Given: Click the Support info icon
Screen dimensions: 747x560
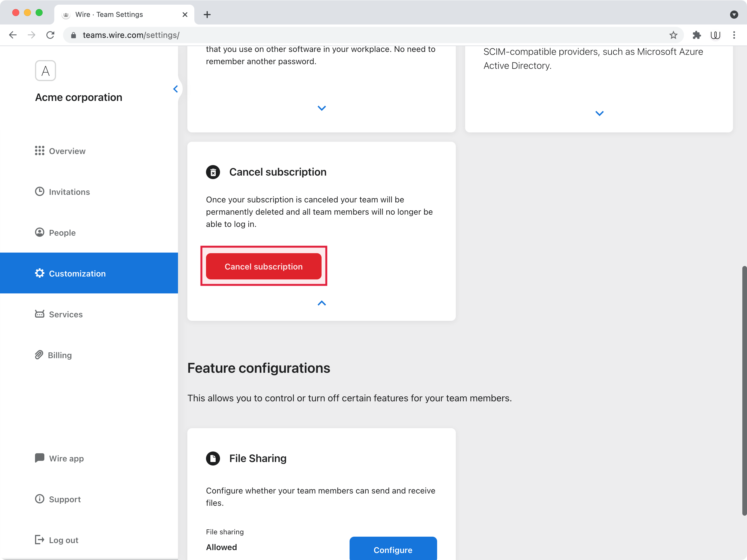Looking at the screenshot, I should (x=39, y=499).
